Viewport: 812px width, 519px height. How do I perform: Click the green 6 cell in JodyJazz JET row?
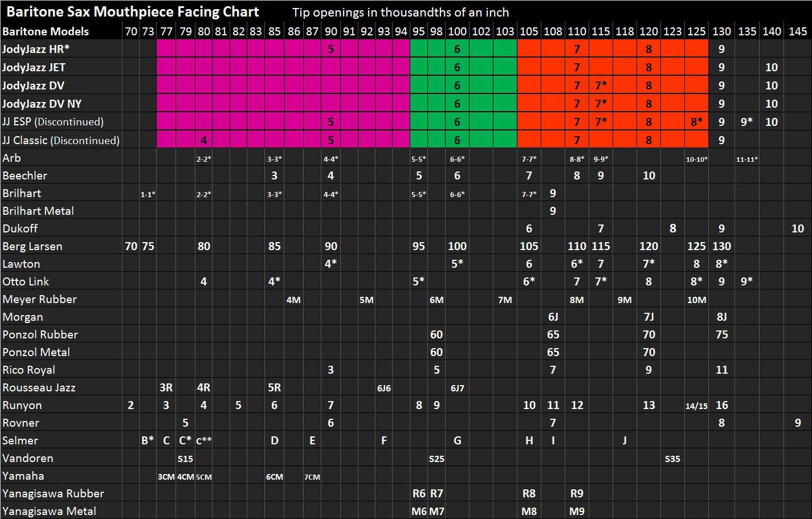pos(457,67)
